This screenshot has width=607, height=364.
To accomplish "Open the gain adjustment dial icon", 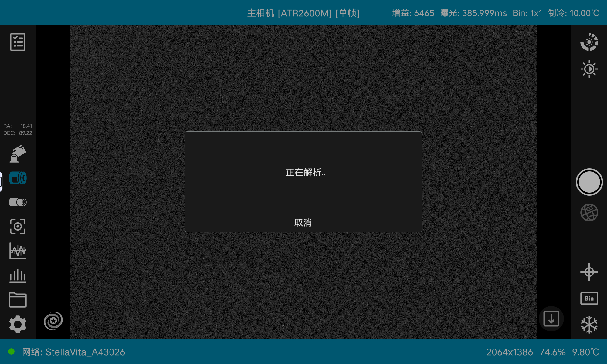I will pos(589,42).
